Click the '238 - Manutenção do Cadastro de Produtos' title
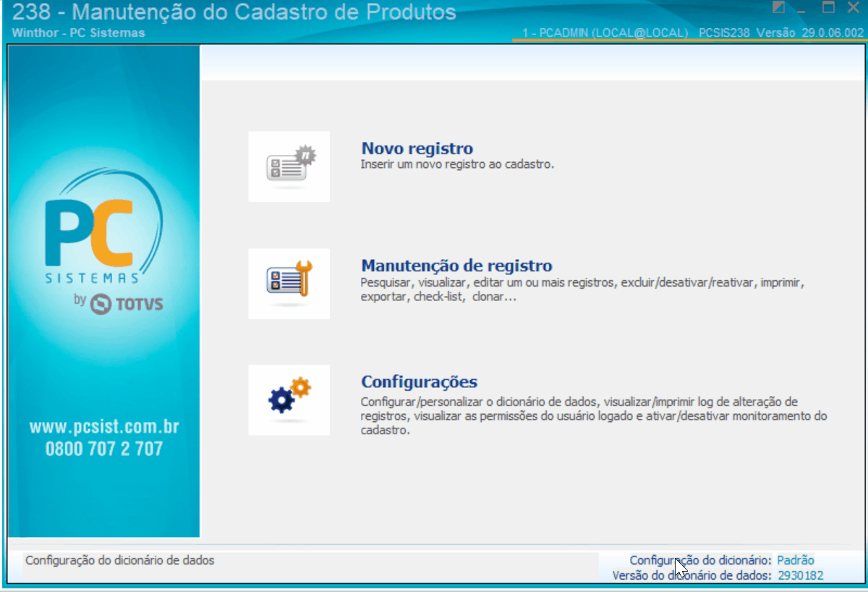 pos(235,12)
